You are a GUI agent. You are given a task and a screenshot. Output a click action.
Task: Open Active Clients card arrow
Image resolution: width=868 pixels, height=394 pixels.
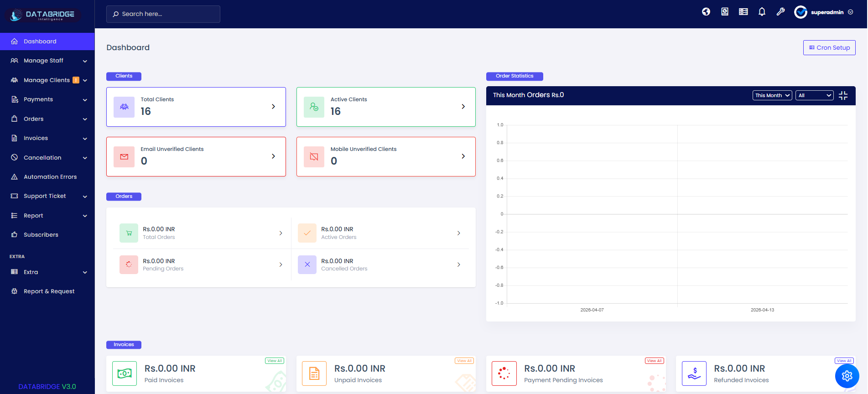click(x=463, y=107)
